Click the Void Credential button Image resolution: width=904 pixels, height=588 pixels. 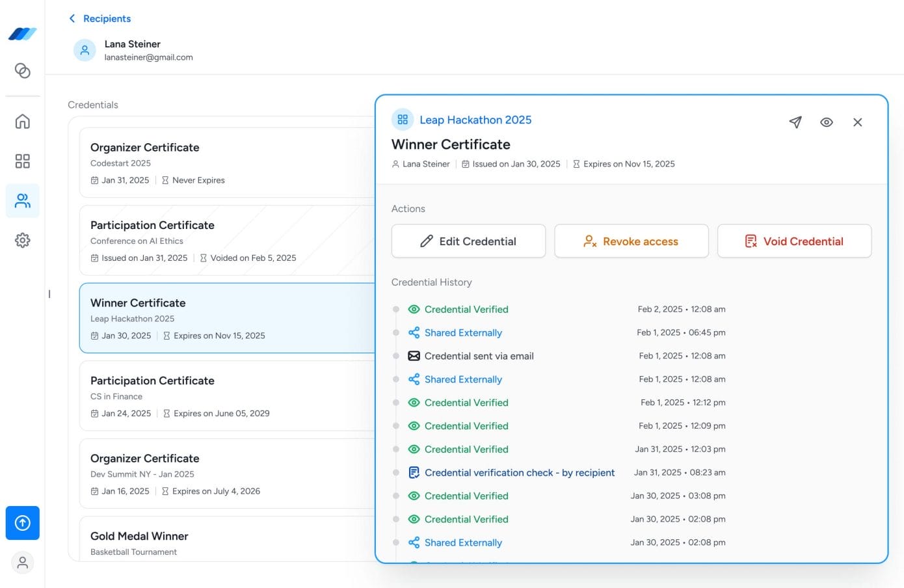pyautogui.click(x=794, y=241)
